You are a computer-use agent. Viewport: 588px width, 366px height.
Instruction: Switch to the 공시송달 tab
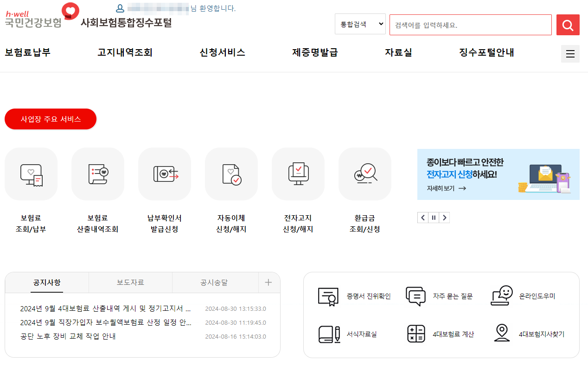pyautogui.click(x=214, y=283)
